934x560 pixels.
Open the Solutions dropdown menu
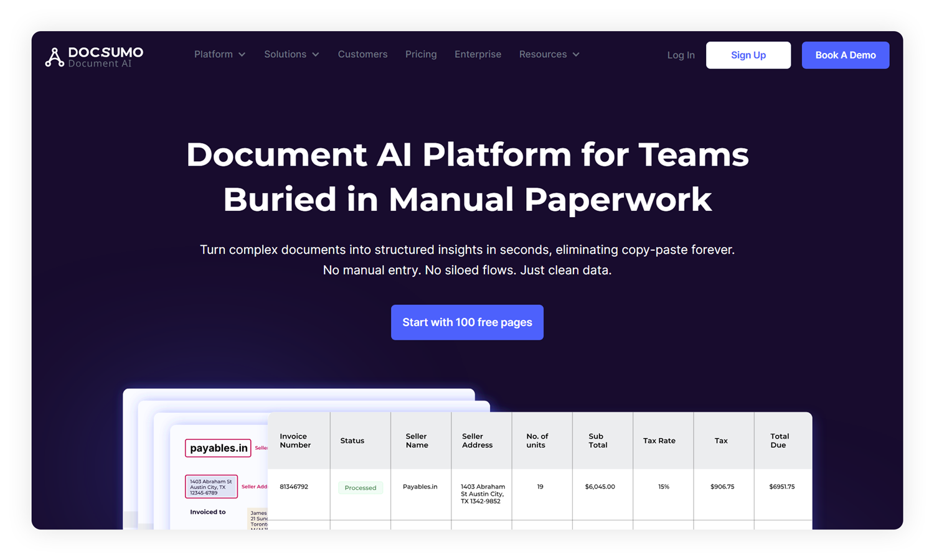pos(291,55)
